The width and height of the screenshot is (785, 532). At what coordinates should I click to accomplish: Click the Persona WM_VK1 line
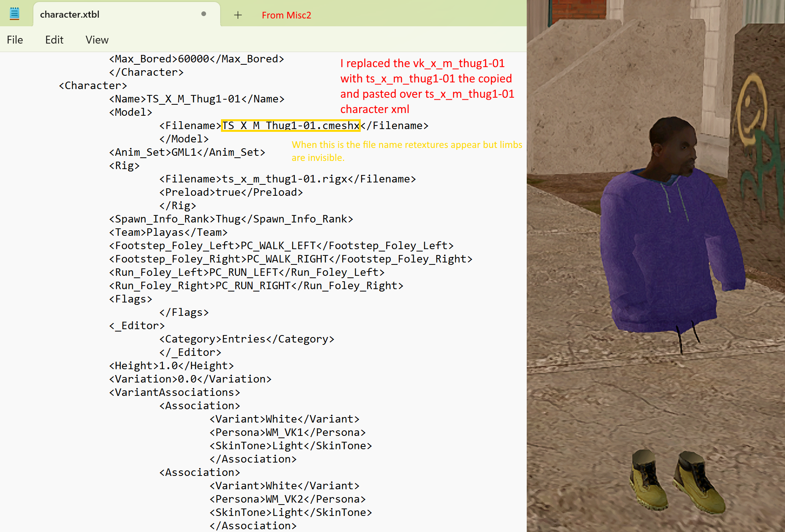click(x=287, y=432)
